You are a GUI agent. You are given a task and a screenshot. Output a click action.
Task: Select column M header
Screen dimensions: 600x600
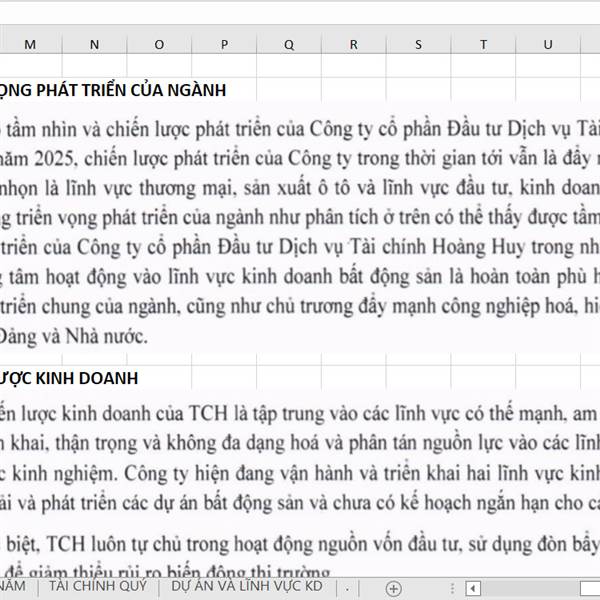click(x=30, y=44)
